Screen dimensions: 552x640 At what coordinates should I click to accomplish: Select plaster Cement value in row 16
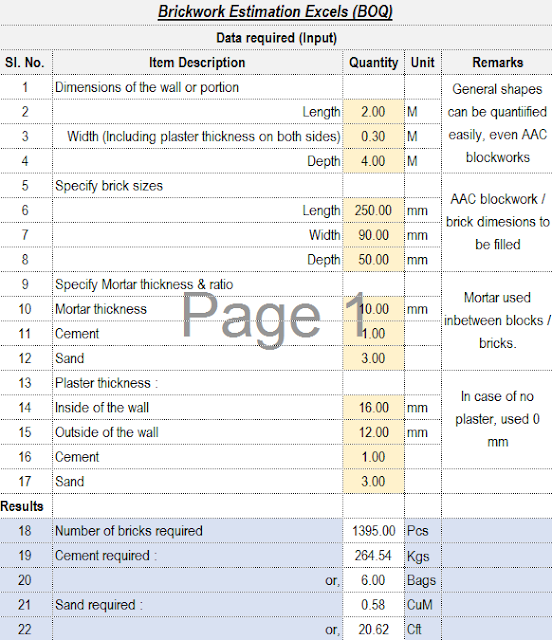coord(374,457)
